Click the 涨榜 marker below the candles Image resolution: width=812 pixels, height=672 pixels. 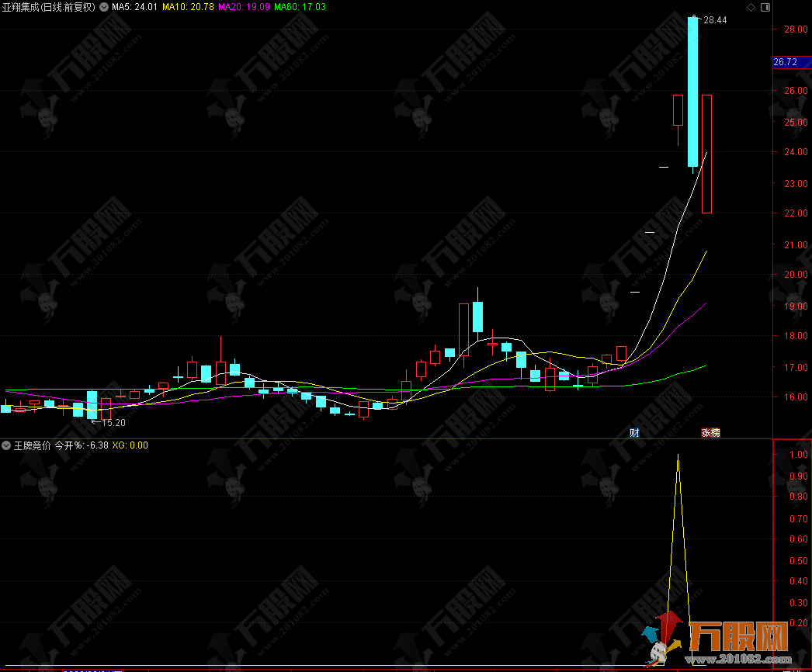pos(710,433)
